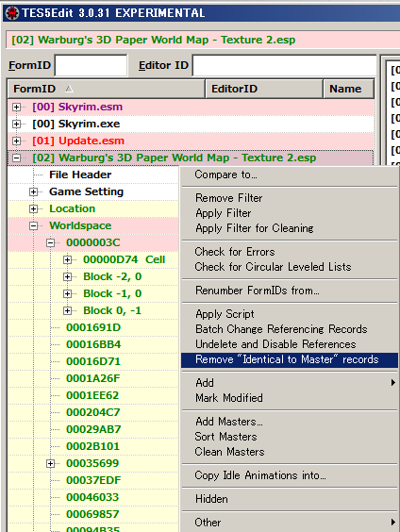Select record 00046033
This screenshot has width=400, height=532.
pos(92,497)
